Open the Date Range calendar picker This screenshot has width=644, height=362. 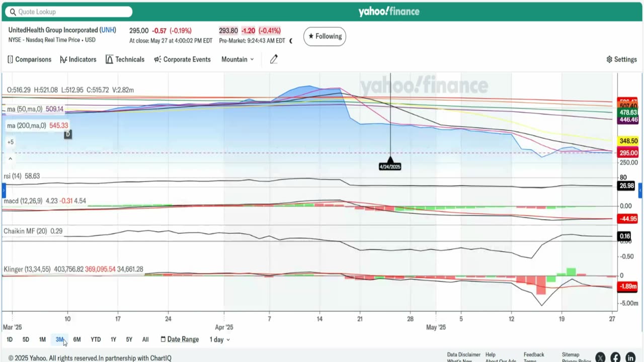pyautogui.click(x=180, y=339)
